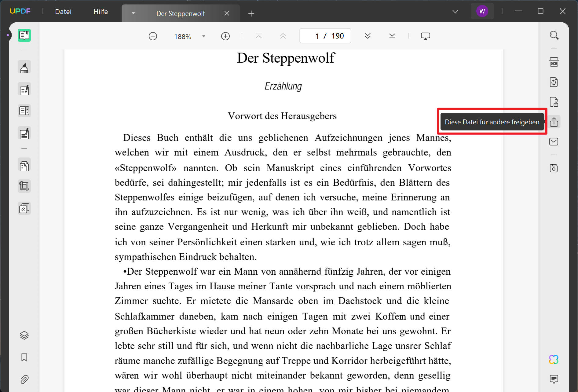Image resolution: width=578 pixels, height=392 pixels.
Task: Open the Crop Pages tool
Action: coord(24,186)
